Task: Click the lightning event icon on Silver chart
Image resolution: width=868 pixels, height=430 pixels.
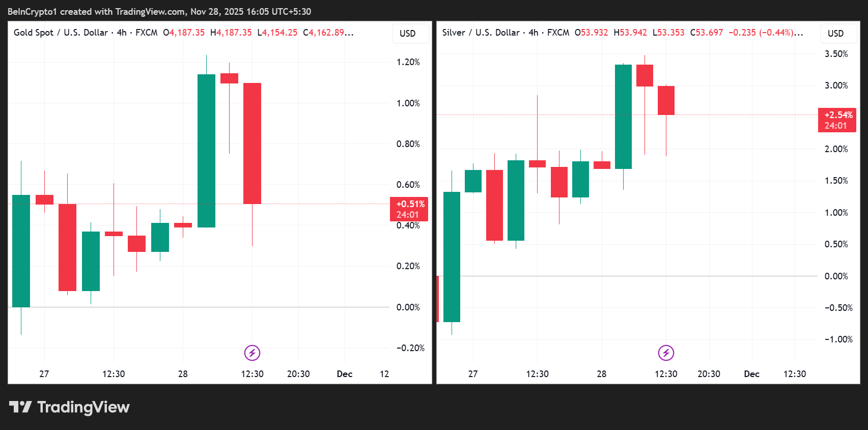Action: tap(666, 353)
